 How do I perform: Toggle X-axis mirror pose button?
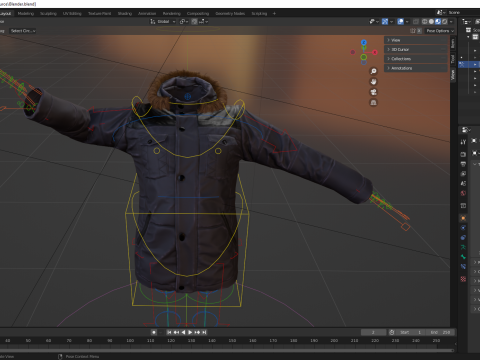(419, 31)
